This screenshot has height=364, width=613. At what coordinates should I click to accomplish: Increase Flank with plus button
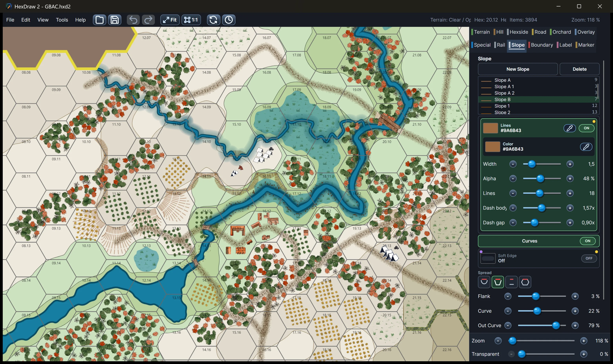pyautogui.click(x=575, y=296)
